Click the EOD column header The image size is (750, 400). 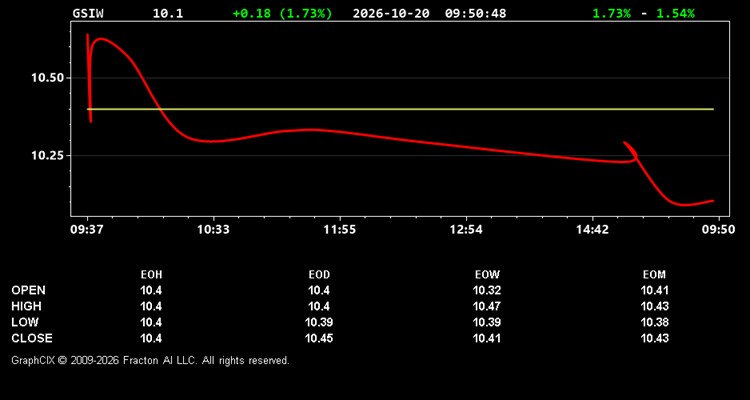tap(319, 275)
